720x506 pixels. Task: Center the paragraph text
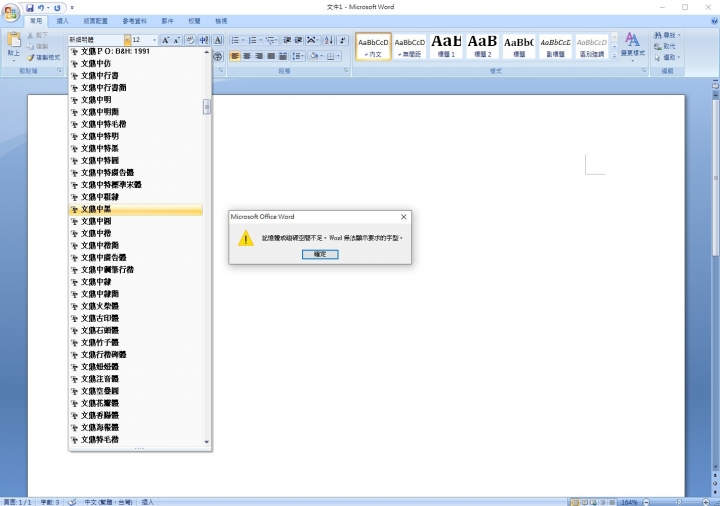(x=247, y=56)
